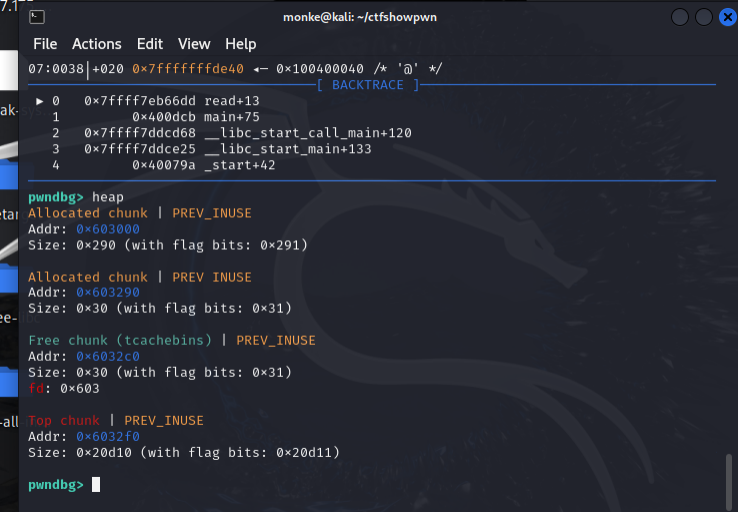
Task: Maximize the terminal window
Action: tap(704, 17)
